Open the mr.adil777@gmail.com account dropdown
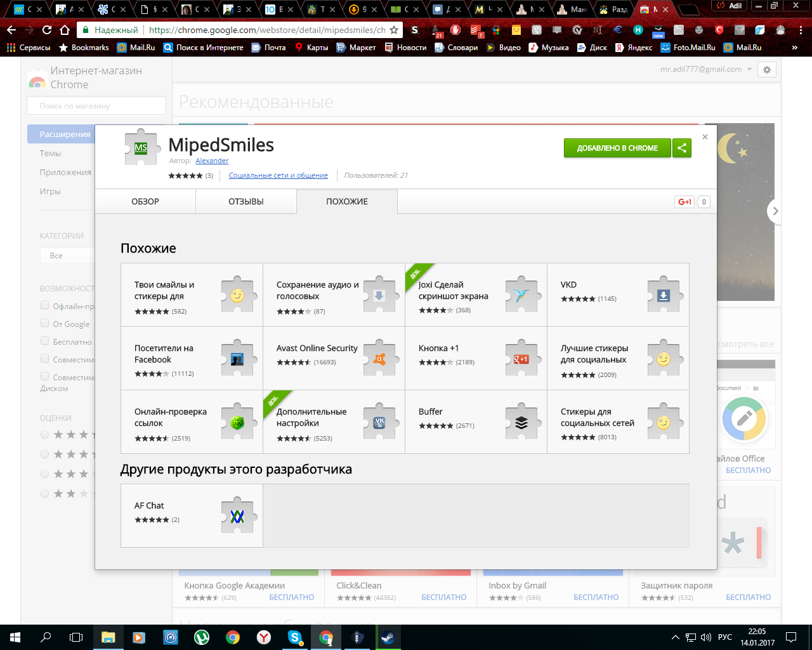The width and height of the screenshot is (812, 650). [x=706, y=69]
